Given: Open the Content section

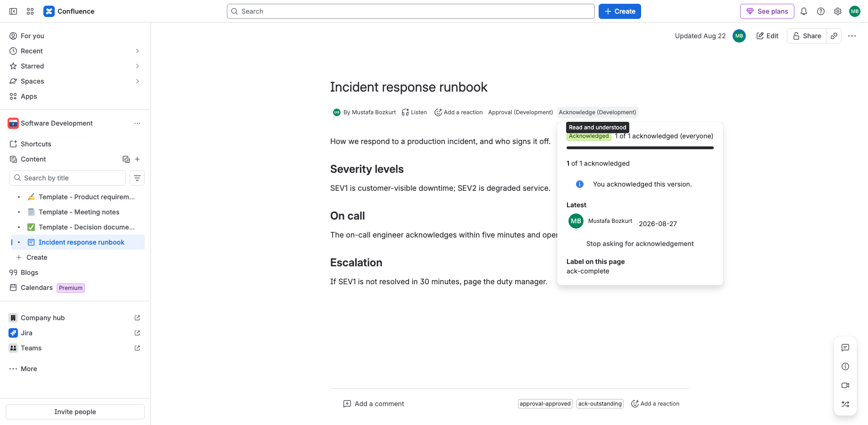Looking at the screenshot, I should point(33,159).
